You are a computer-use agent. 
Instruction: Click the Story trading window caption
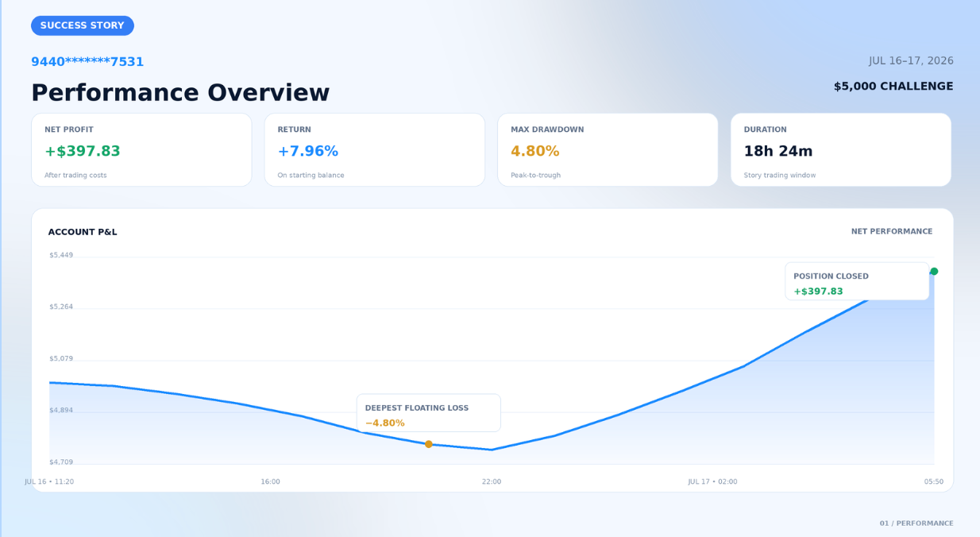[x=780, y=176]
